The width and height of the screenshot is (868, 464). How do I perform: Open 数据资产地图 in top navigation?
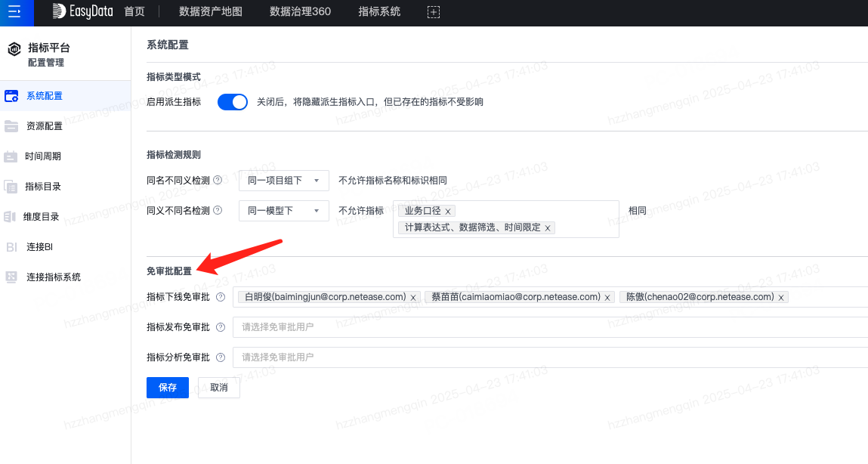pyautogui.click(x=210, y=11)
